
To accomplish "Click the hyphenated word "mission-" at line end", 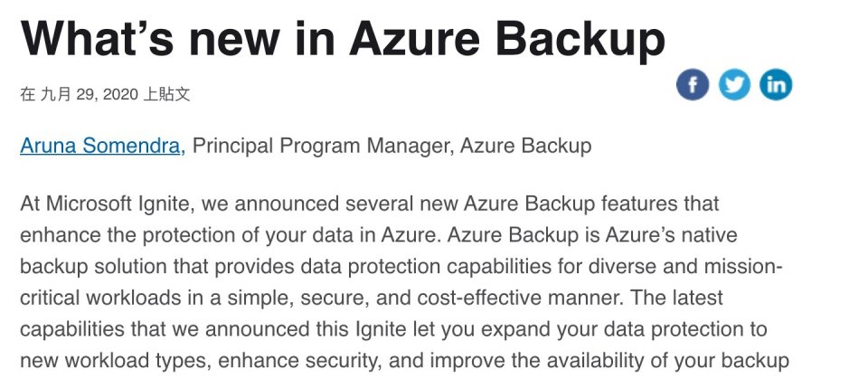I will point(743,266).
